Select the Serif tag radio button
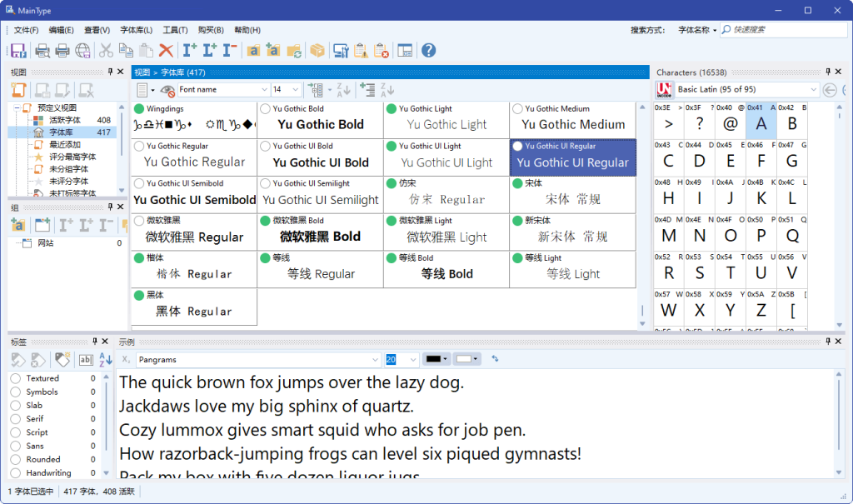Viewport: 853px width, 504px height. [16, 418]
